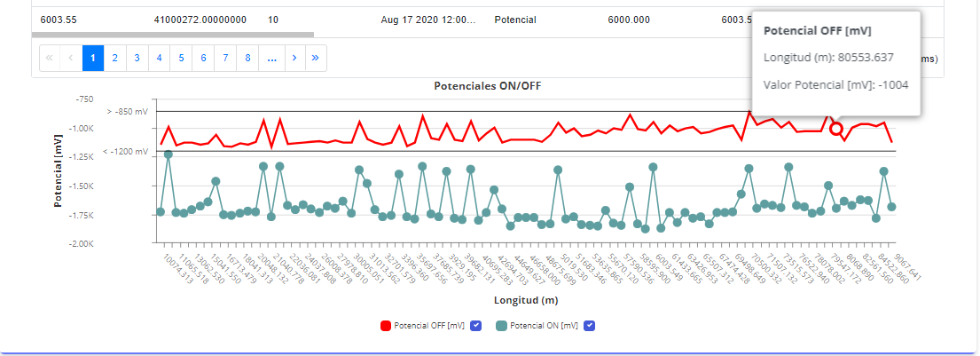The width and height of the screenshot is (980, 356).
Task: Select the 'Potencial' cell in the table row
Action: [514, 19]
